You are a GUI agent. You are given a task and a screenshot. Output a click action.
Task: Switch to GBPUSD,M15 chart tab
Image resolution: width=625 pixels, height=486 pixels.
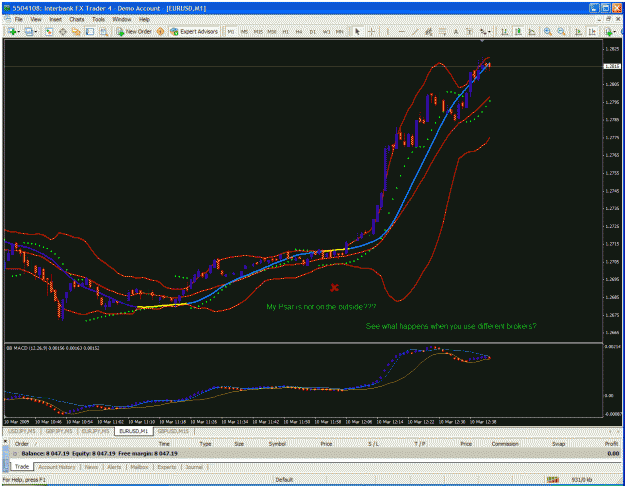point(173,431)
